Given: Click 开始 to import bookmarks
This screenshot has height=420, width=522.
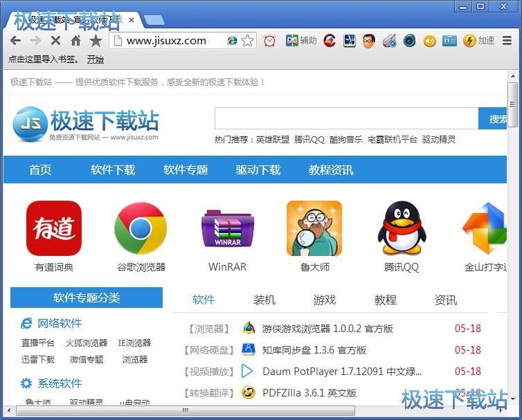Looking at the screenshot, I should [96, 60].
